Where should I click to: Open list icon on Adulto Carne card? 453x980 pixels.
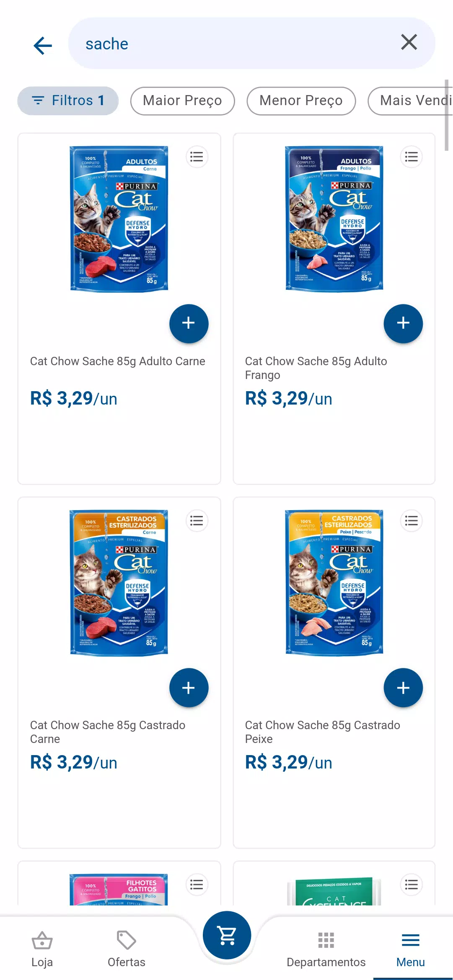click(x=197, y=157)
